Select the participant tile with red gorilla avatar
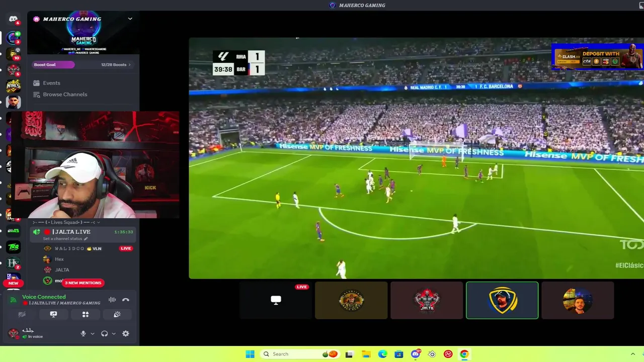Screen dimensions: 644x362 pos(427,300)
